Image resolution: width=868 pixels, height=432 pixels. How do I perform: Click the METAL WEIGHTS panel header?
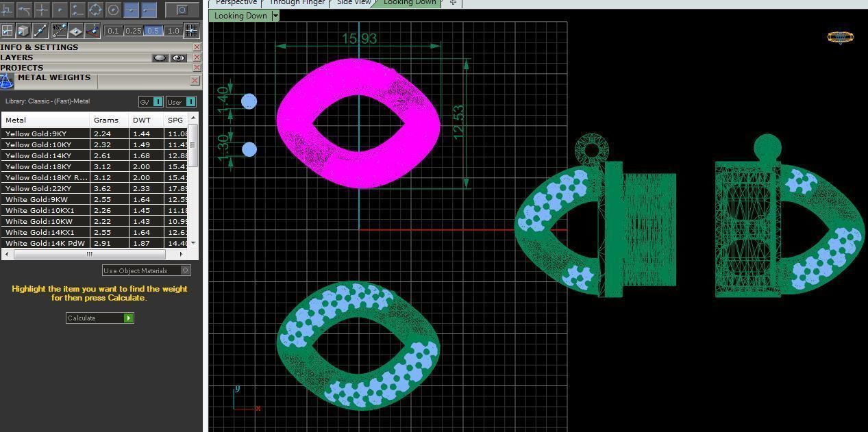click(x=53, y=78)
